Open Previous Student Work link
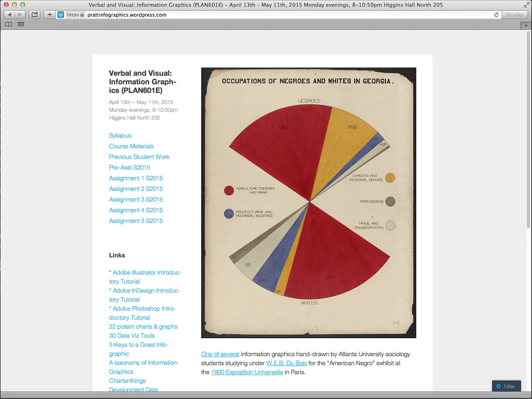 139,157
